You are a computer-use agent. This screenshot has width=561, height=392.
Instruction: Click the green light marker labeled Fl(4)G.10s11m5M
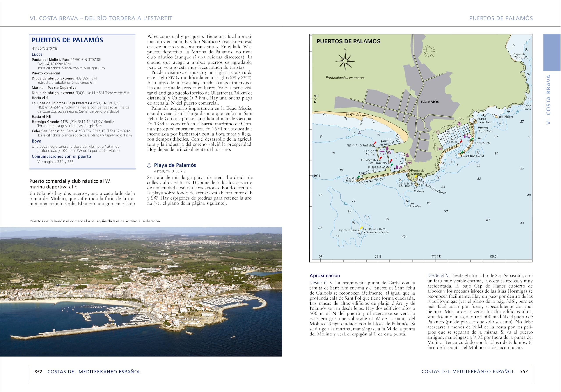pos(462,153)
